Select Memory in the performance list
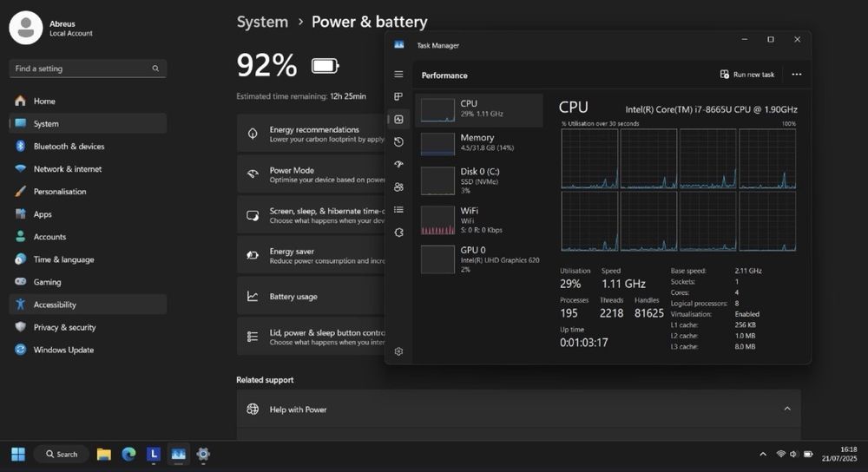 pos(478,142)
